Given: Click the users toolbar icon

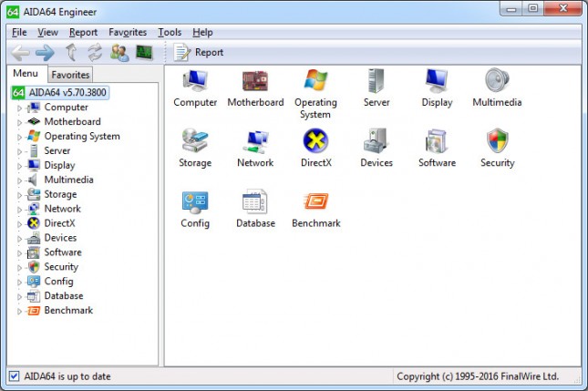Looking at the screenshot, I should [x=119, y=53].
